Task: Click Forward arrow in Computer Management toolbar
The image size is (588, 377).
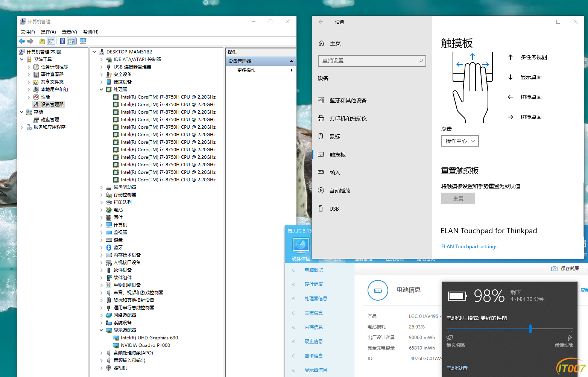Action: tap(30, 41)
